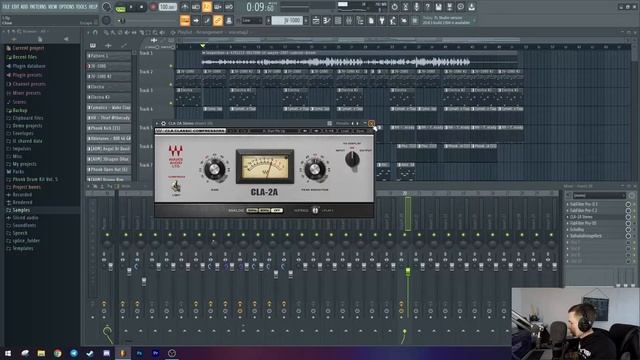Switch the Pattern/Song mode toggle
This screenshot has height=360, width=640.
(x=120, y=7)
